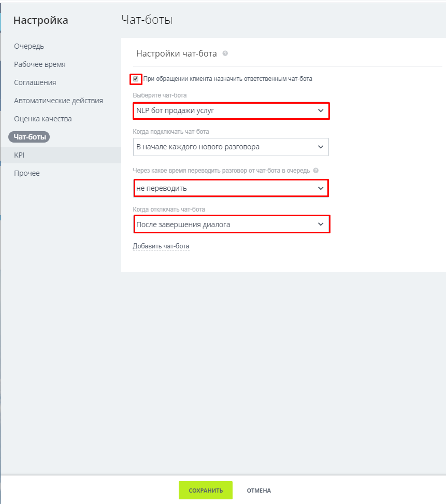Uncheck assign chat-bot as responsible checkbox
Viewport: 446px width, 504px height.
coord(136,79)
